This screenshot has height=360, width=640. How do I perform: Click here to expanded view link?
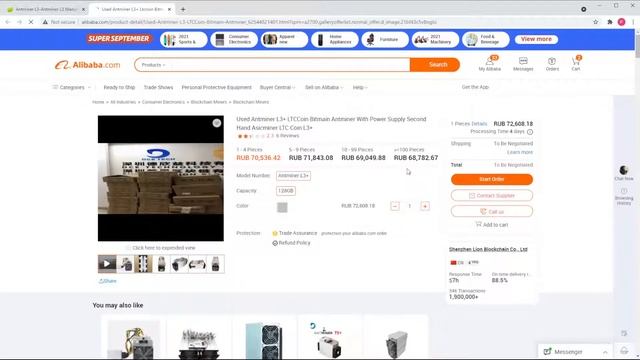(x=161, y=248)
